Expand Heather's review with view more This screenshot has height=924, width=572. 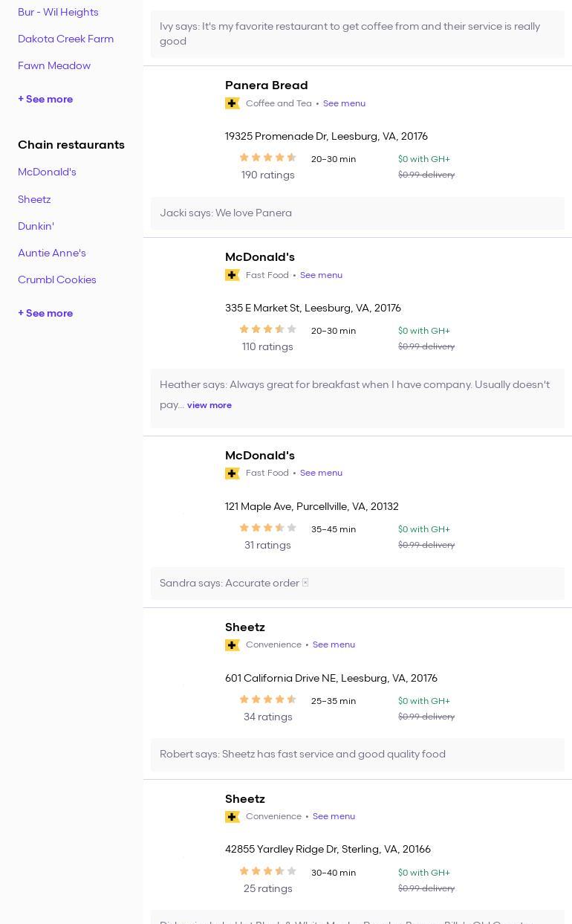209,405
